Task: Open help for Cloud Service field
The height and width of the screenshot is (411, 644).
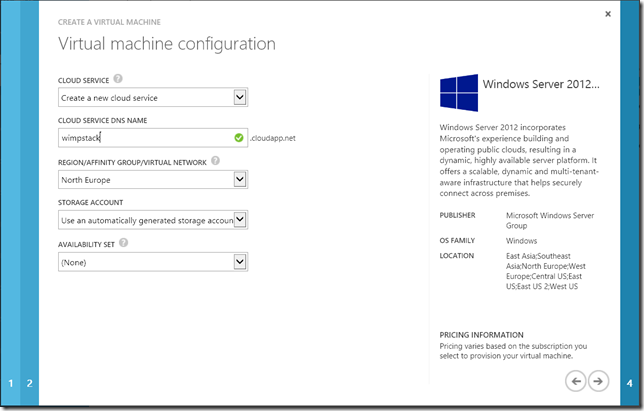Action: coord(118,78)
